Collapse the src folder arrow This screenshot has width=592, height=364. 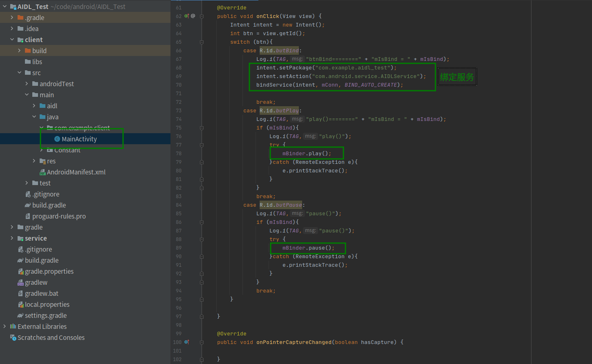pyautogui.click(x=19, y=73)
